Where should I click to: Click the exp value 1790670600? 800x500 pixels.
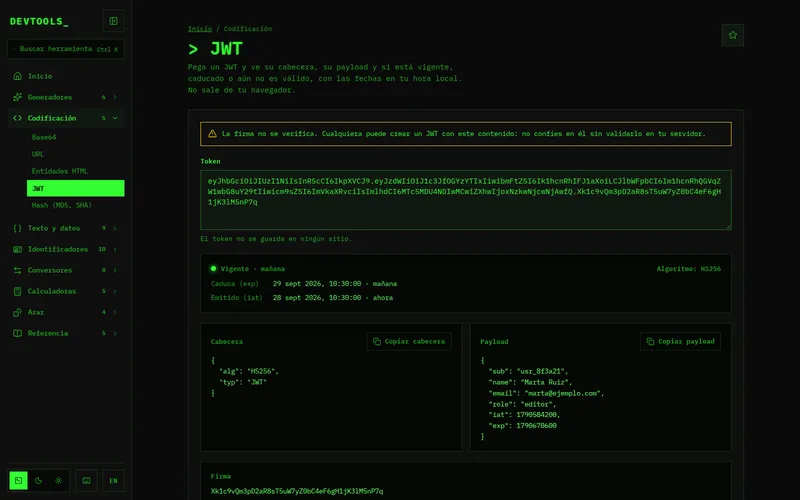coord(536,426)
